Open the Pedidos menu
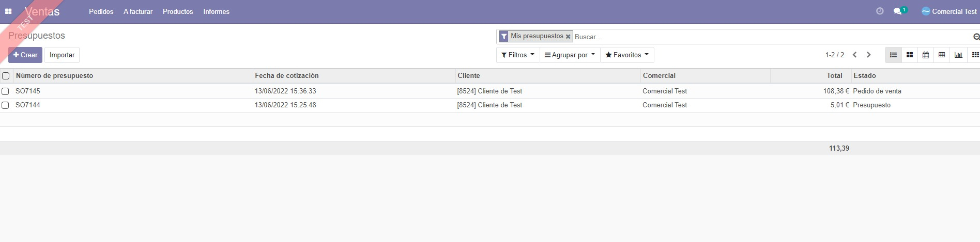This screenshot has width=980, height=242. coord(101,11)
